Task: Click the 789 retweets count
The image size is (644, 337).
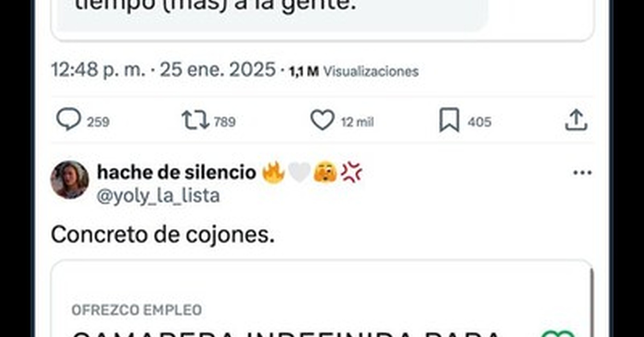Action: [225, 122]
